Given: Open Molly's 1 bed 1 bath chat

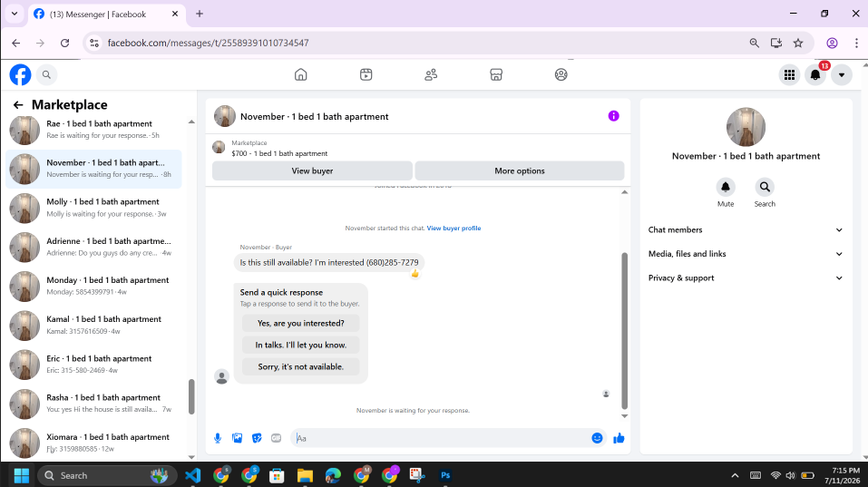Looking at the screenshot, I should pyautogui.click(x=94, y=208).
